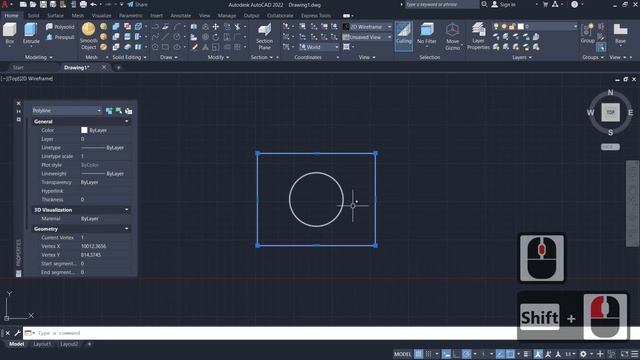640x360 pixels.
Task: Switch to the Solid ribbon tab
Action: click(x=33, y=16)
